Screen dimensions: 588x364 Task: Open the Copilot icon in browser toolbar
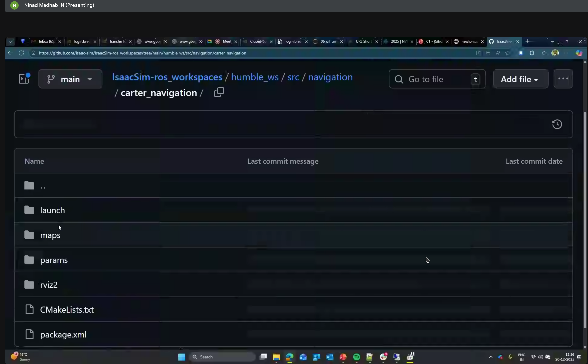pyautogui.click(x=579, y=53)
